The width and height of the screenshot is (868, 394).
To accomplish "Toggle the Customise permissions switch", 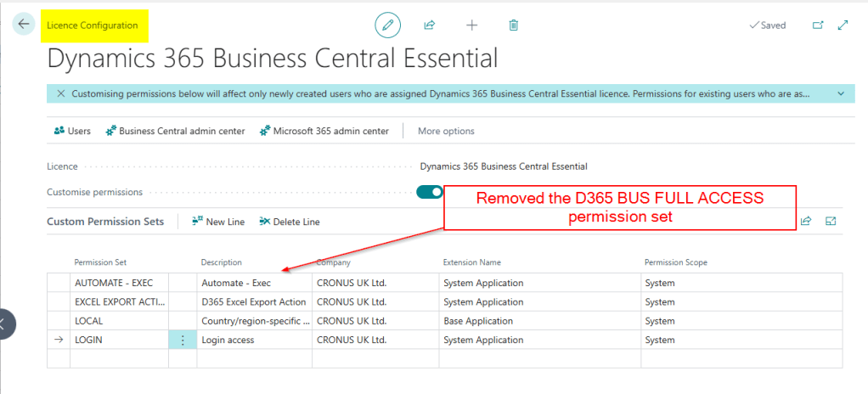I will coord(430,192).
